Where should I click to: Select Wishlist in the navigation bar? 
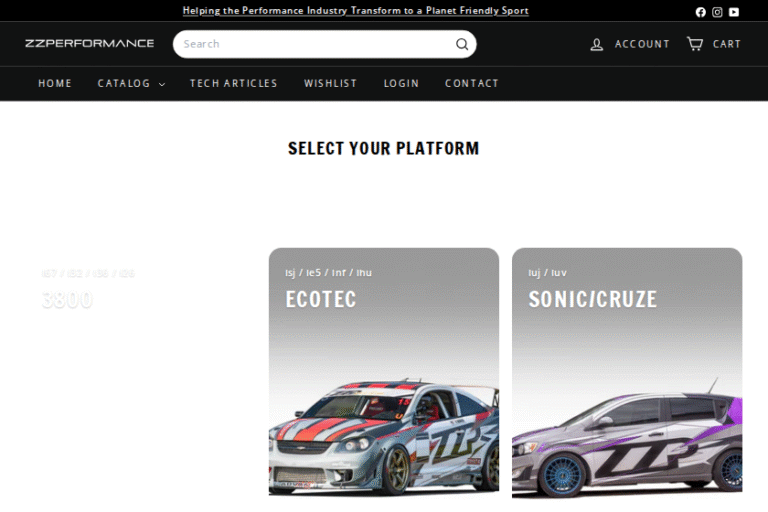(330, 83)
